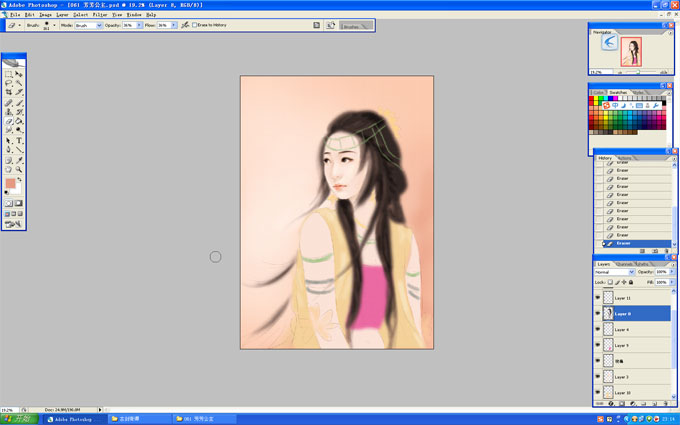Select the Magic Wand tool
The height and width of the screenshot is (425, 680).
click(19, 83)
